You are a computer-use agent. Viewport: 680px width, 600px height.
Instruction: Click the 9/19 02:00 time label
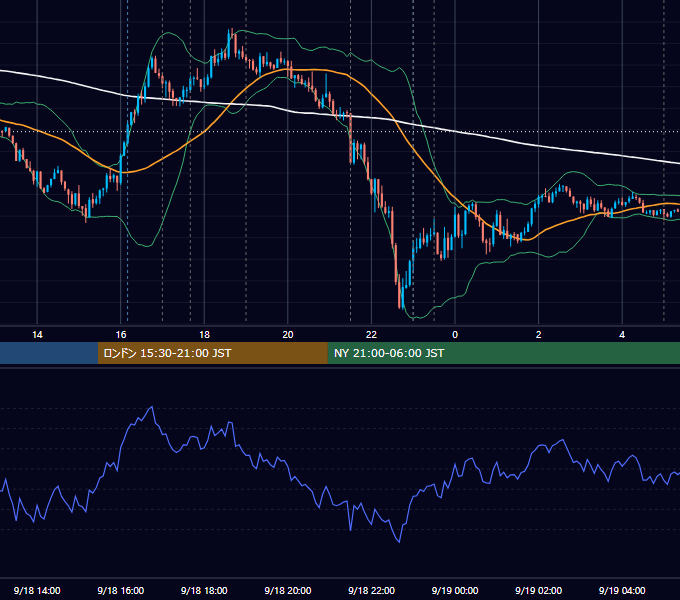(x=538, y=590)
